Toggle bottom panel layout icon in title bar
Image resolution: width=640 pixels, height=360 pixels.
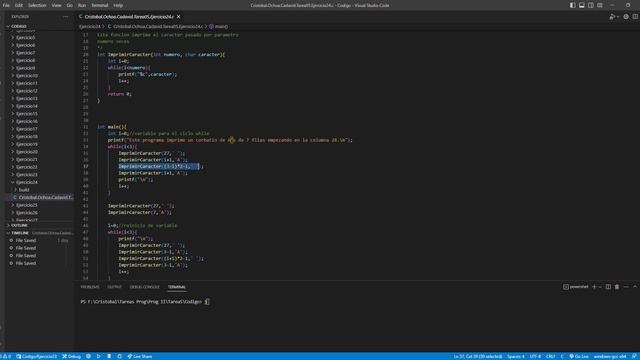(x=582, y=5)
